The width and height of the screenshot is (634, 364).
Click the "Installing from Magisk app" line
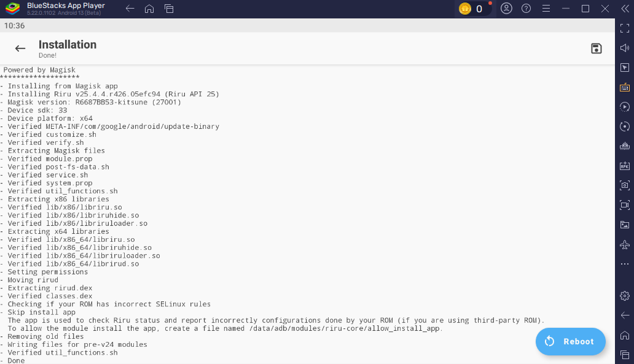pyautogui.click(x=59, y=86)
